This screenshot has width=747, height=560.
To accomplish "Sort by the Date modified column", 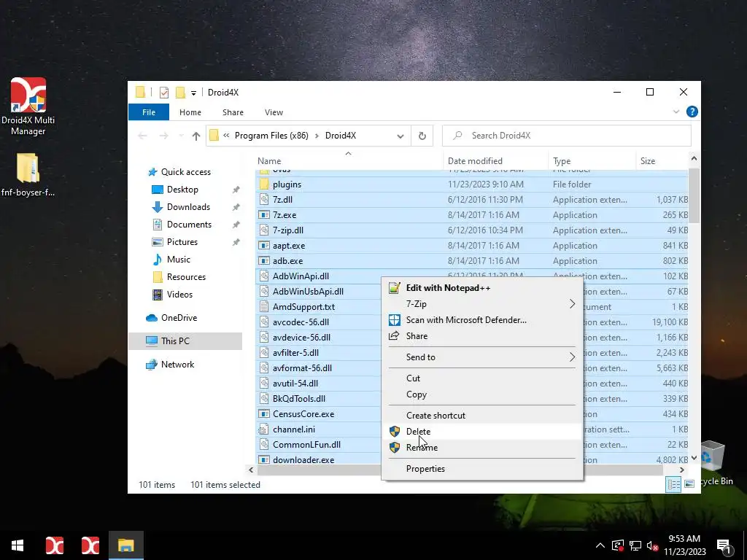I will [495, 161].
